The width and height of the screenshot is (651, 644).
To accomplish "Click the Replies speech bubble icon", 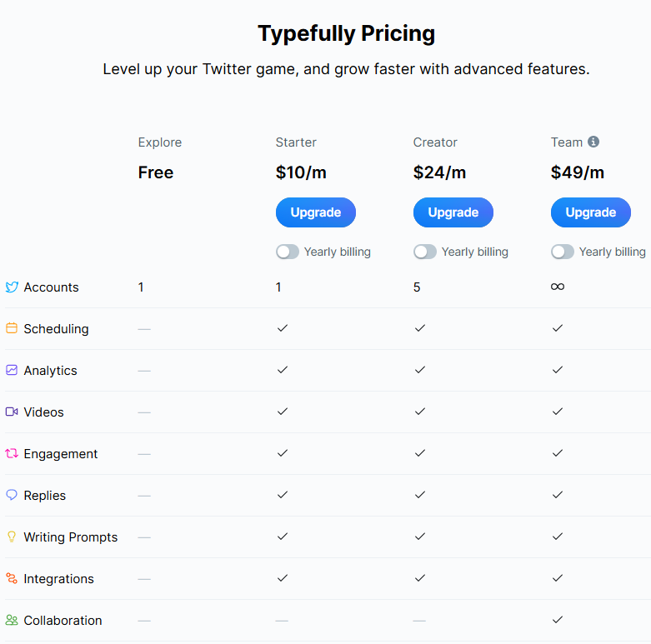I will click(12, 495).
